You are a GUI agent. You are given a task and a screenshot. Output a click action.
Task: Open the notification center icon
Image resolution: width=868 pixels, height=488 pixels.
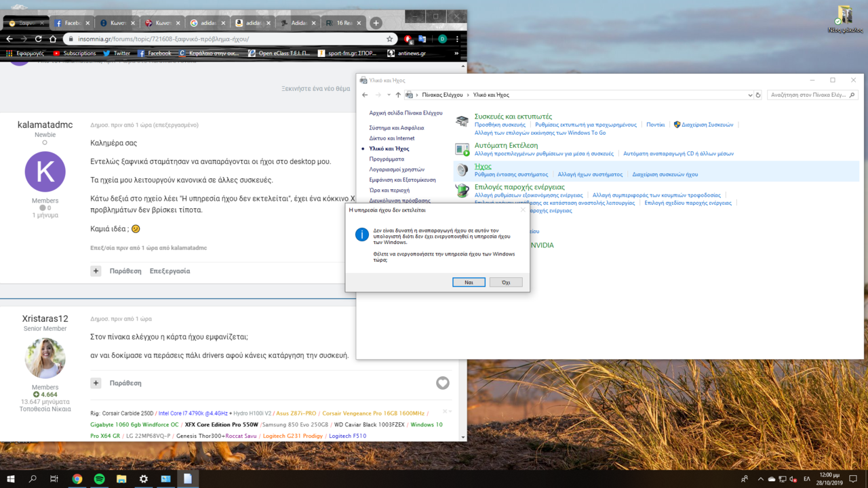(x=853, y=479)
